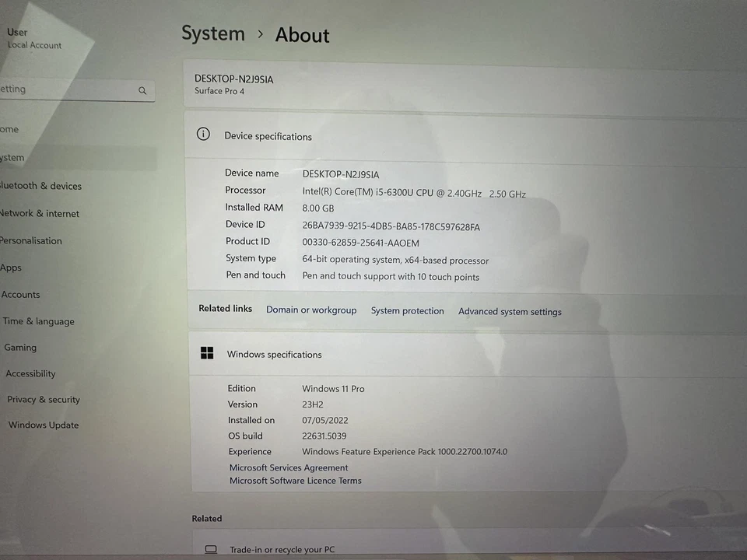Viewport: 747px width, 560px height.
Task: Click the Windows logo beside Windows specifications
Action: pos(207,353)
